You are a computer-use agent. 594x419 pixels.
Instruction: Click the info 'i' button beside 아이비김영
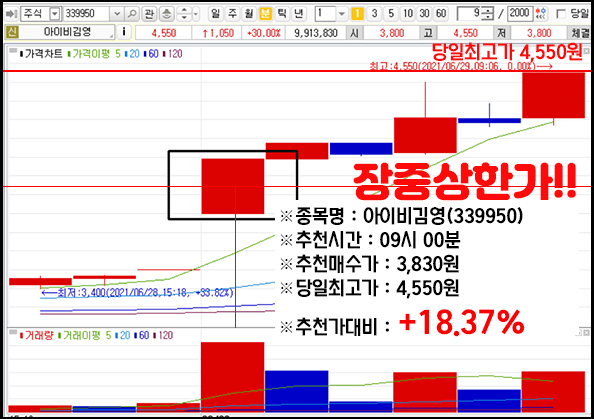click(x=124, y=32)
